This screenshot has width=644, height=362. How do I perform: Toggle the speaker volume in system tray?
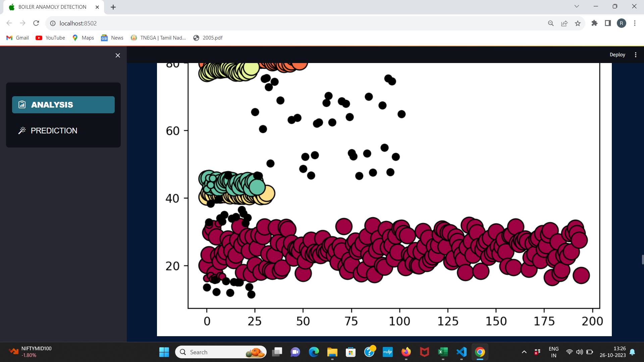click(x=580, y=352)
